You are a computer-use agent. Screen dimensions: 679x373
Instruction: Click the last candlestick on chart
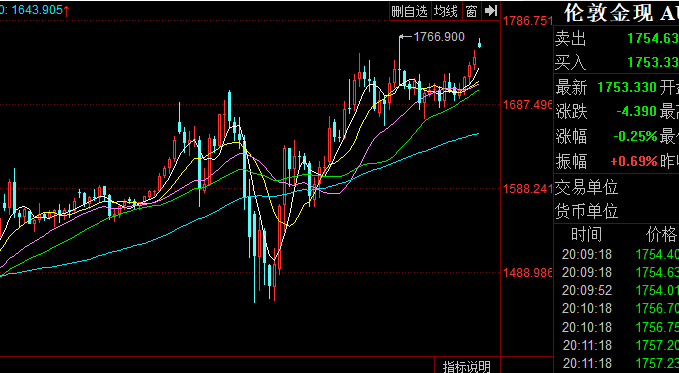click(479, 43)
